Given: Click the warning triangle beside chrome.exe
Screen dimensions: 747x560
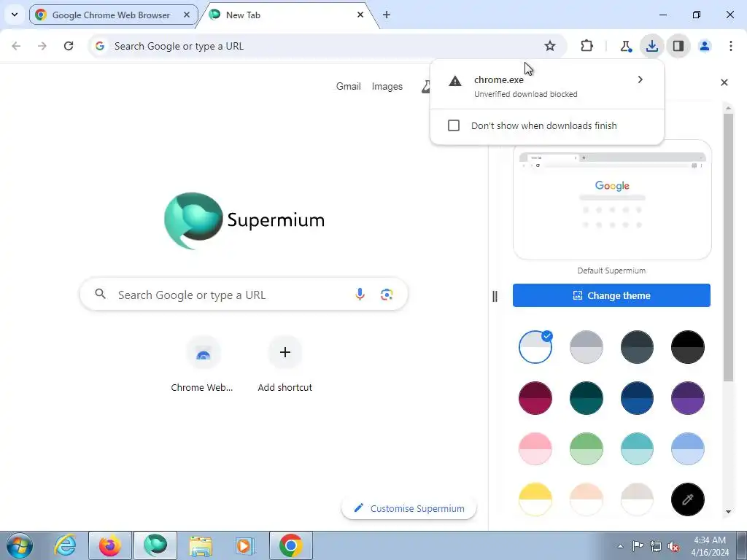Looking at the screenshot, I should pyautogui.click(x=455, y=80).
